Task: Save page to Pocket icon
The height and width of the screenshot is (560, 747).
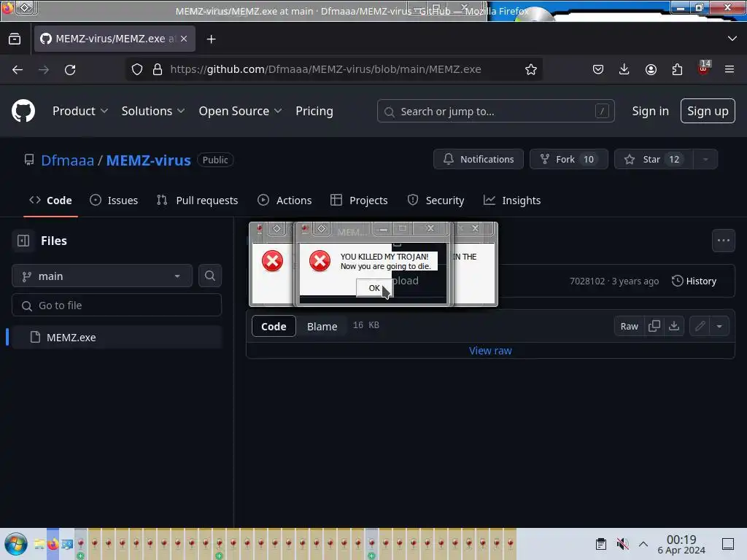Action: (x=598, y=69)
